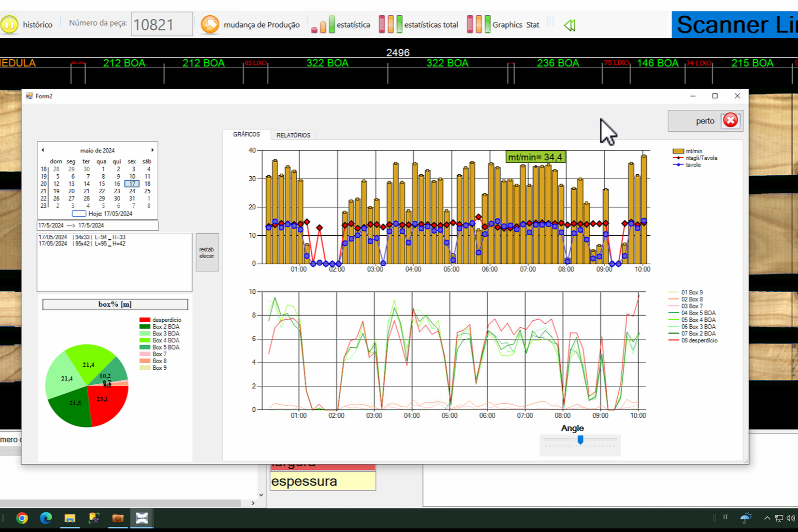Open the orange briefcase app in taskbar
This screenshot has height=532, width=798.
tap(118, 518)
